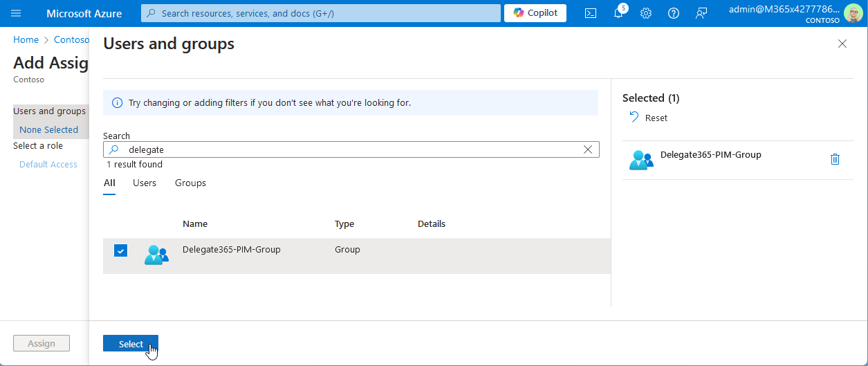
Task: Clear the search text with X icon
Action: [x=588, y=149]
